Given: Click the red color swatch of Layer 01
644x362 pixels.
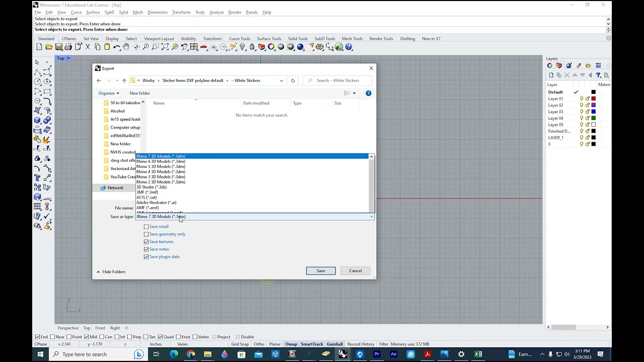Looking at the screenshot, I should point(594,99).
